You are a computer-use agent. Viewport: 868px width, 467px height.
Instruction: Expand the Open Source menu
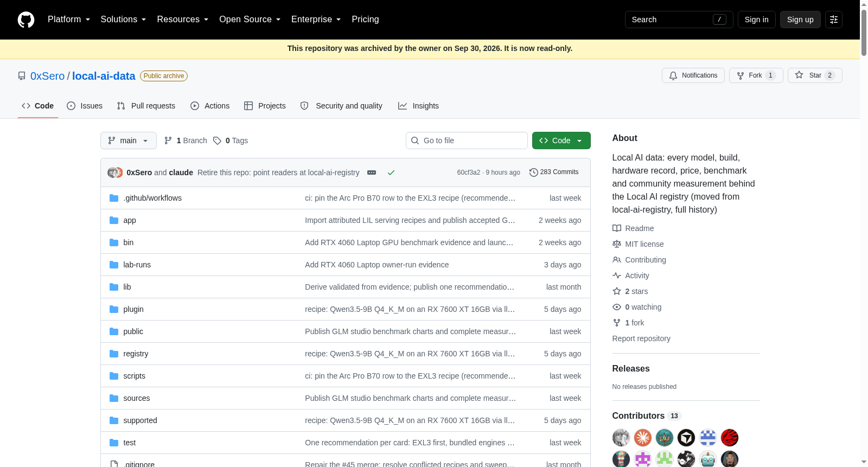click(250, 20)
